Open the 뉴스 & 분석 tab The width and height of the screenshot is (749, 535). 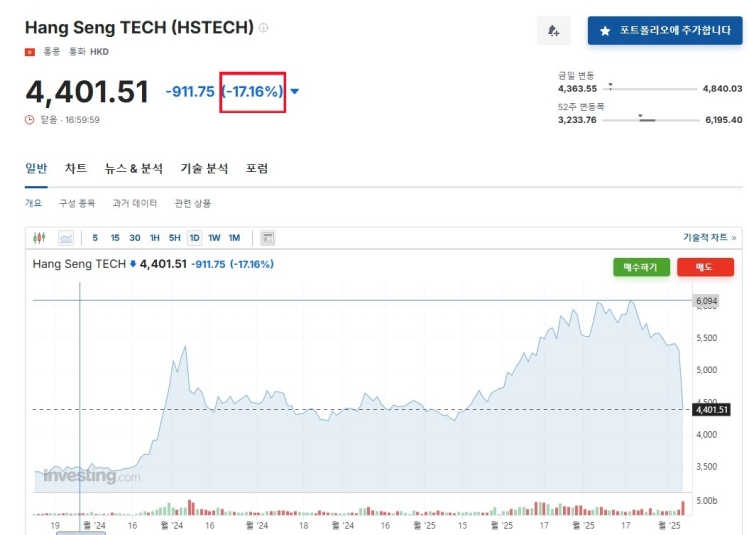click(x=134, y=168)
